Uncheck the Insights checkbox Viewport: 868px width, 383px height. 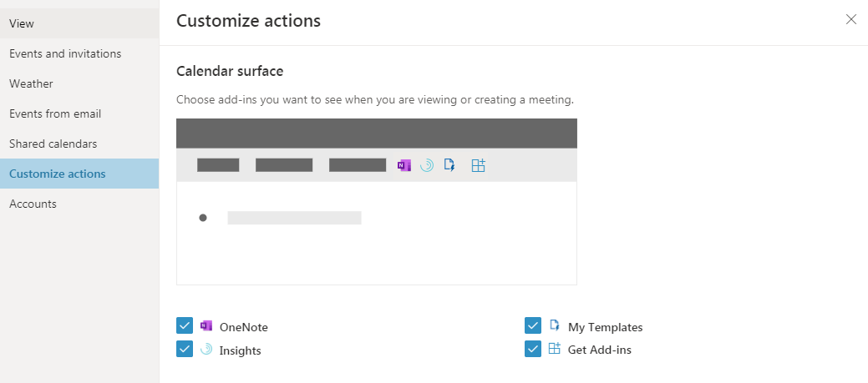coord(185,350)
